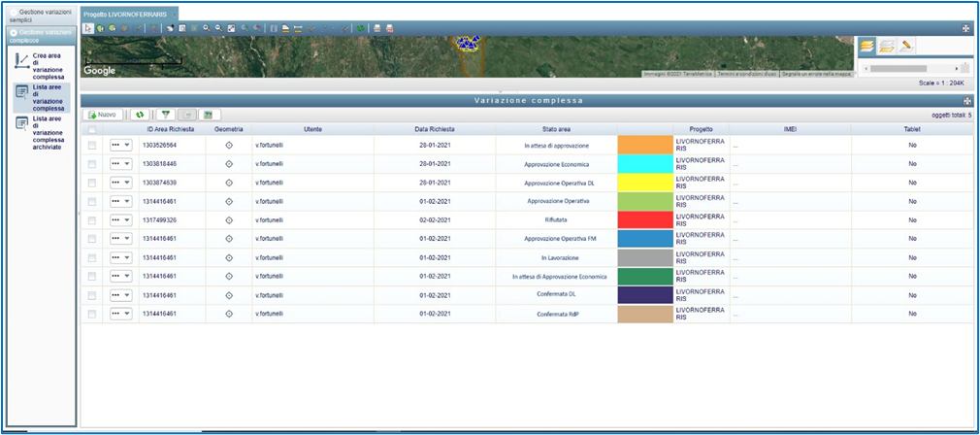
Task: Check the select-all checkbox in table header
Action: point(92,128)
